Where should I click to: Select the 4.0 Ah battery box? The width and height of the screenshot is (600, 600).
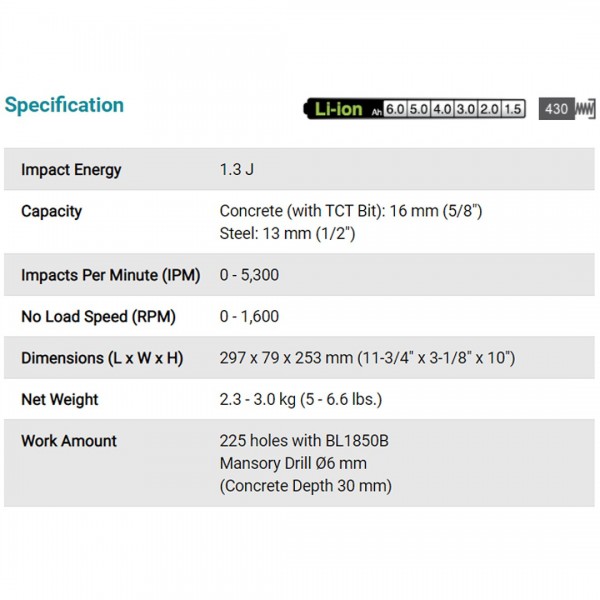[x=442, y=109]
